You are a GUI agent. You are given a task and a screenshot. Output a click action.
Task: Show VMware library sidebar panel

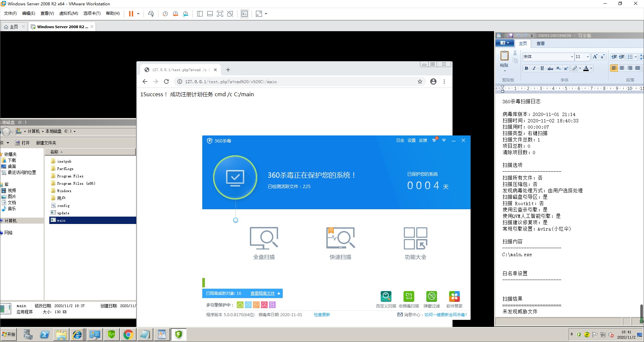(x=200, y=14)
